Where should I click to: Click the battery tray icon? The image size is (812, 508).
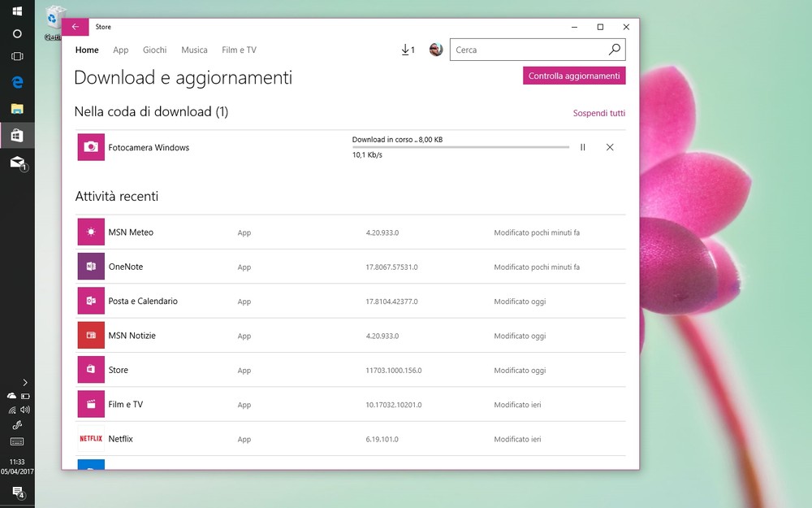pyautogui.click(x=25, y=396)
